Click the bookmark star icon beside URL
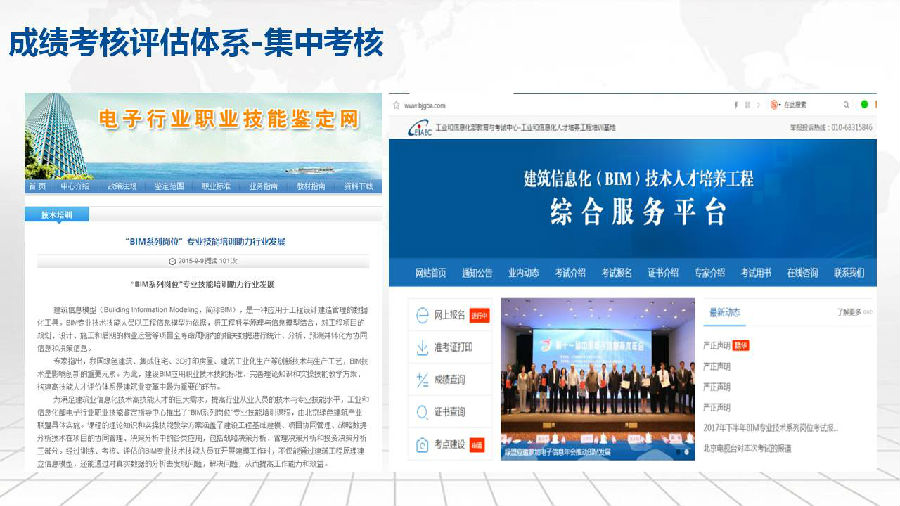 396,106
